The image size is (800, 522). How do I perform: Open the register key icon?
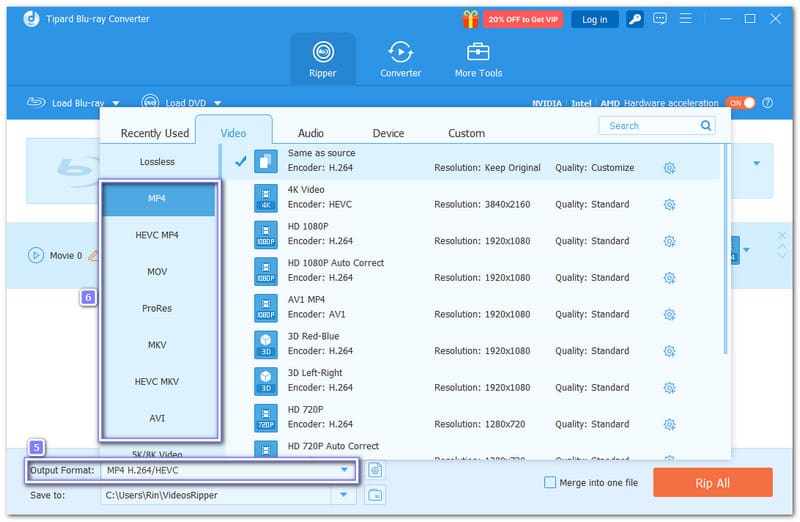(634, 19)
